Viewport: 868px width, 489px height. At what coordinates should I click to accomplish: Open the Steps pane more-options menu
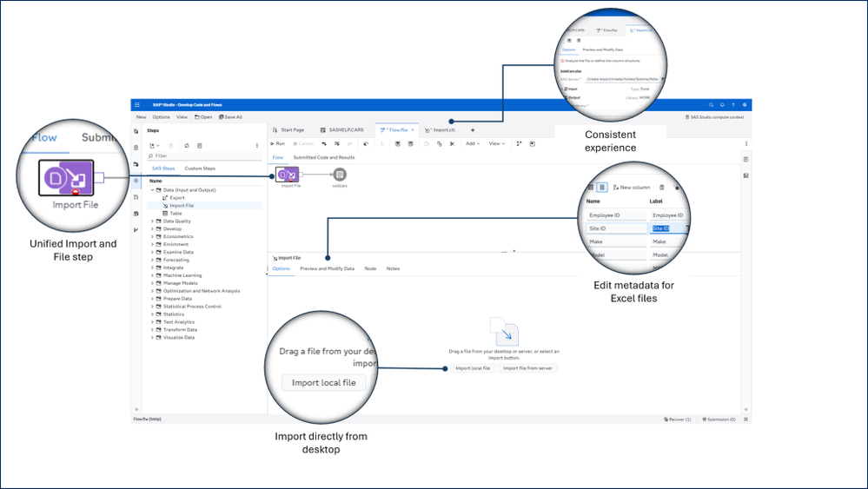(257, 145)
